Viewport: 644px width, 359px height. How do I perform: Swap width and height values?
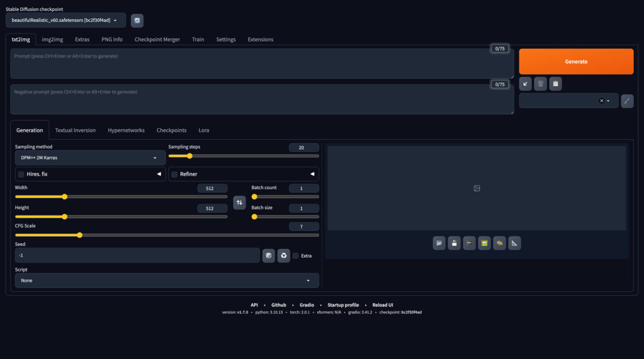tap(239, 203)
